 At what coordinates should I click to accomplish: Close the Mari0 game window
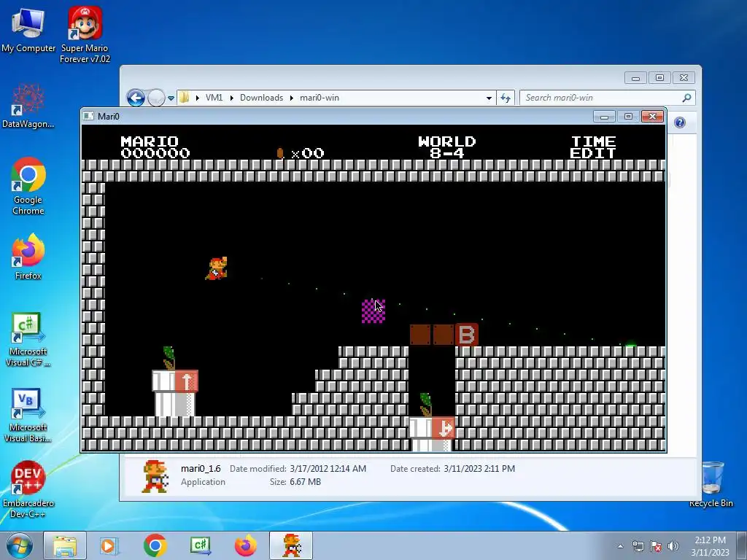tap(652, 116)
